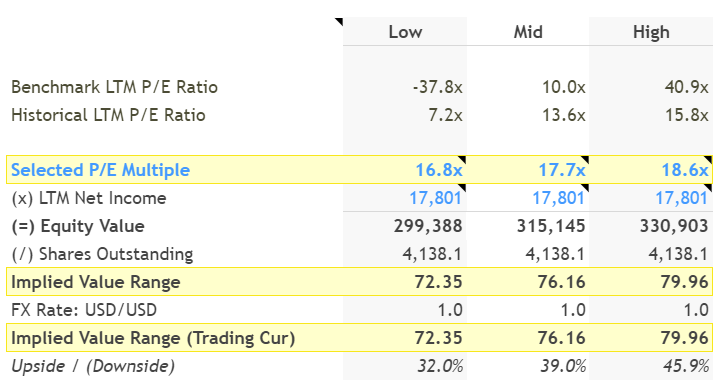Image resolution: width=718 pixels, height=387 pixels.
Task: Click upside value 39.0%
Action: (563, 366)
